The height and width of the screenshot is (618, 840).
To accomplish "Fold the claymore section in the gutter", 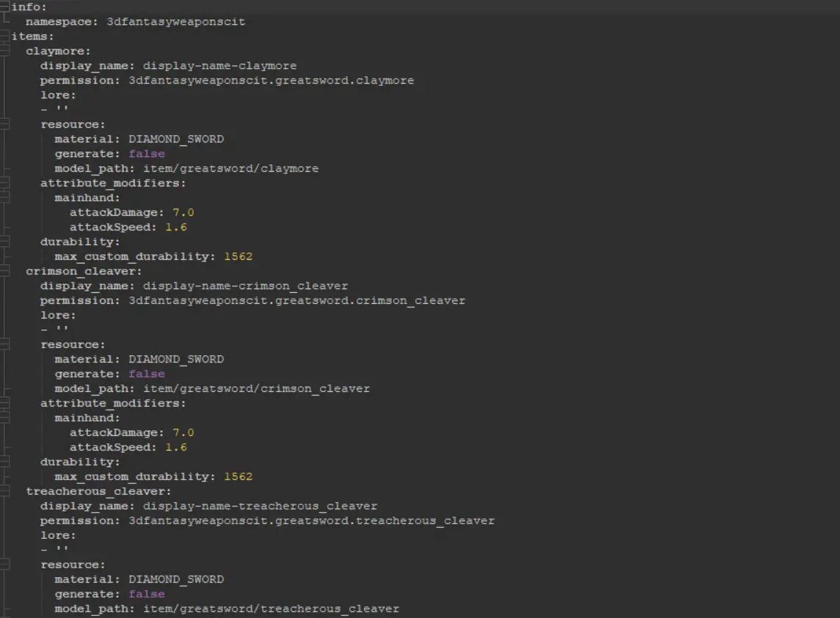I will click(4, 51).
